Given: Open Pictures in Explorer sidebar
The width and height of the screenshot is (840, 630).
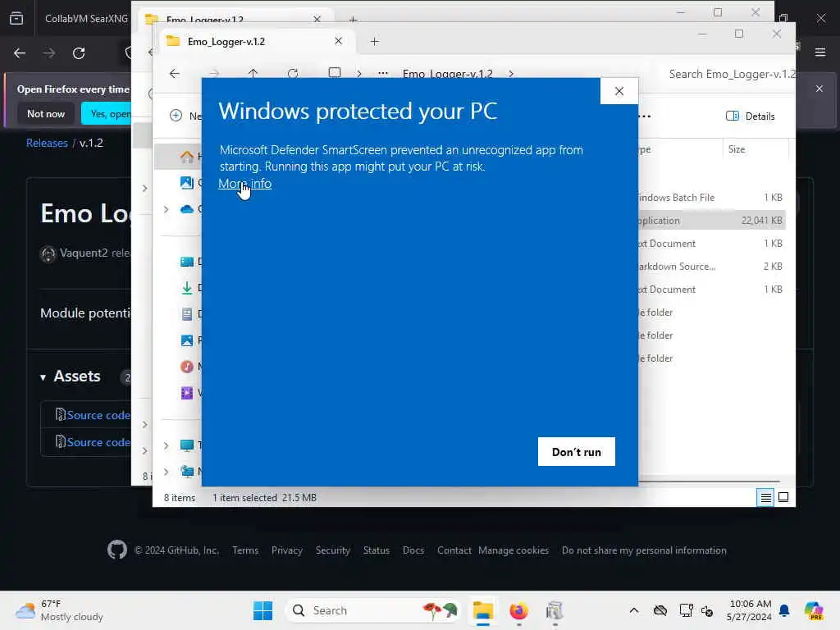Looking at the screenshot, I should point(187,340).
